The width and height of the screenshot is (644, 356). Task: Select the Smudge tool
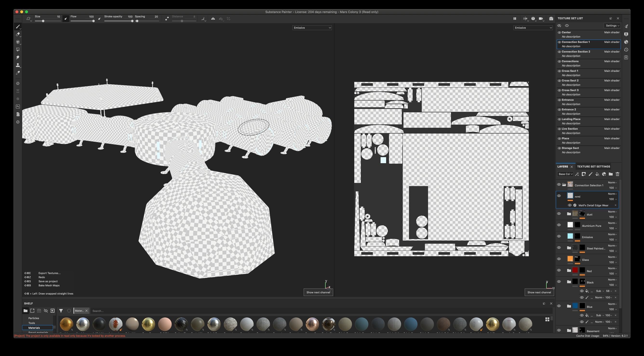tap(18, 58)
